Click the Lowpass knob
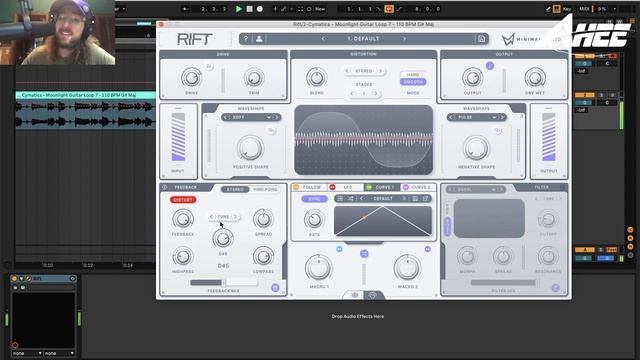Image resolution: width=640 pixels, height=360 pixels. tap(263, 256)
